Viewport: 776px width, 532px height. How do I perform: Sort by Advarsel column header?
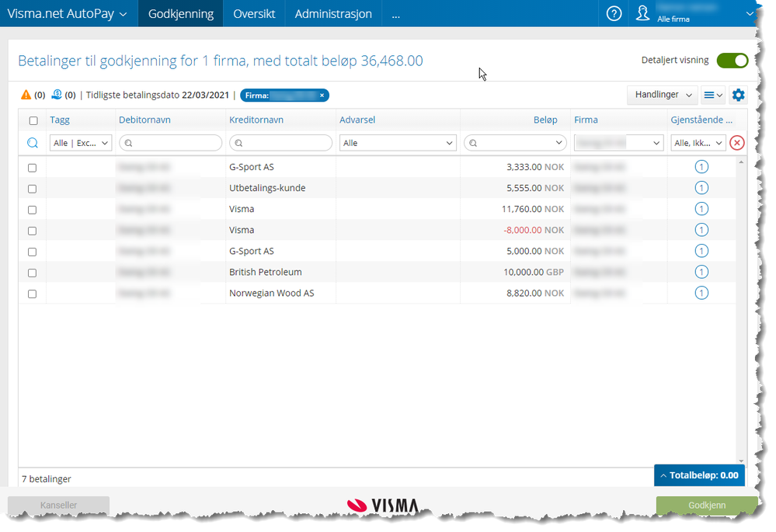[x=357, y=120]
